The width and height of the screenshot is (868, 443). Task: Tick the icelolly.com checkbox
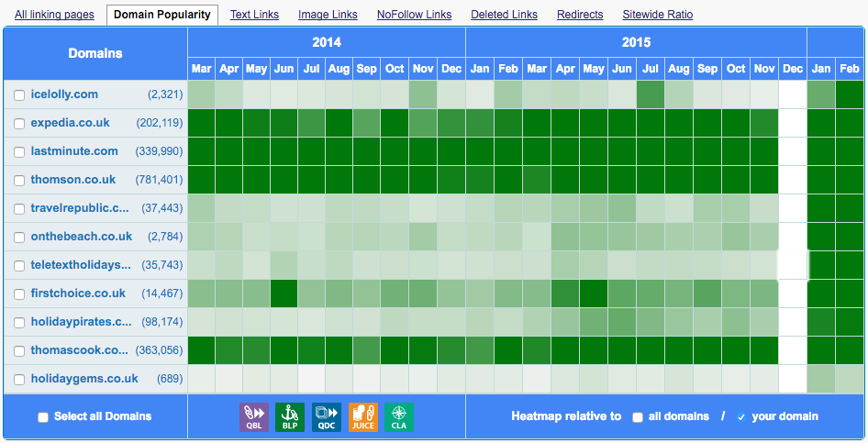click(x=19, y=95)
